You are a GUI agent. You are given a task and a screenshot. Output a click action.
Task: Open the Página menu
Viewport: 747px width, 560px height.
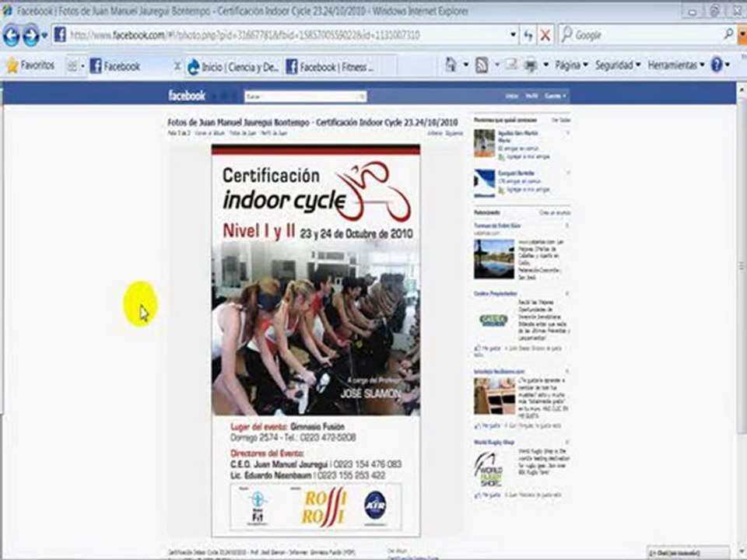(x=571, y=65)
